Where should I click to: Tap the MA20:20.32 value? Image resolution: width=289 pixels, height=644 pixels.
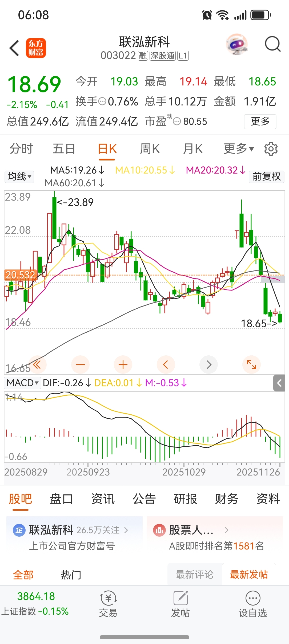(216, 170)
